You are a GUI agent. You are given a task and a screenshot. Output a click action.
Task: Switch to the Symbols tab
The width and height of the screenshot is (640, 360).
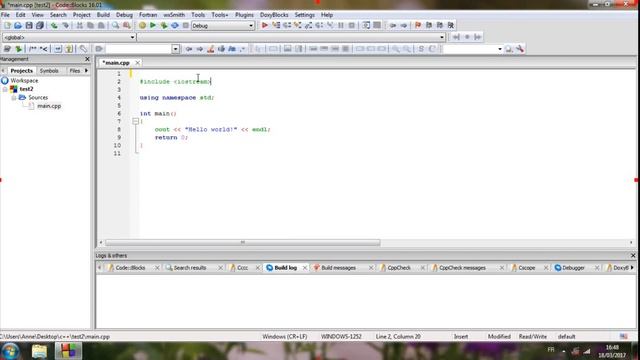[x=49, y=71]
